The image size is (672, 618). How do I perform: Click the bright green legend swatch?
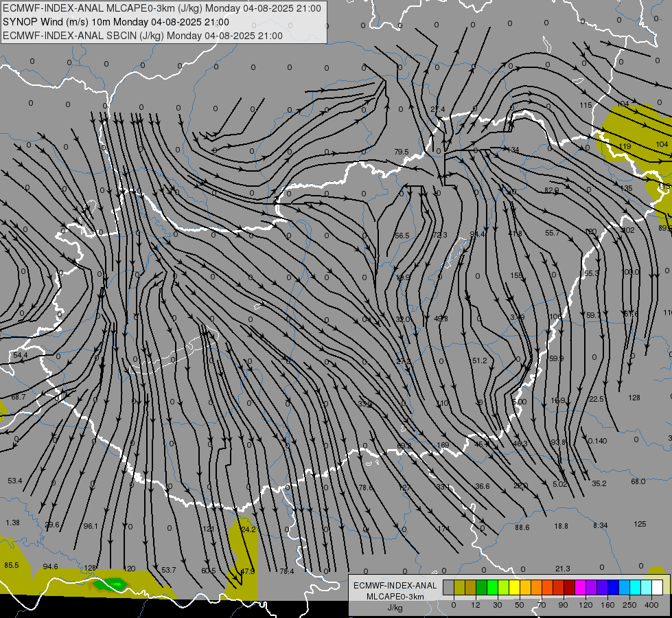[493, 587]
